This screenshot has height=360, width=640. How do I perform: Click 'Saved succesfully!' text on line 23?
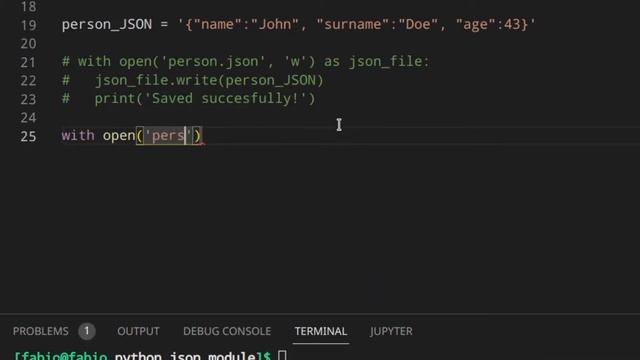coord(226,98)
